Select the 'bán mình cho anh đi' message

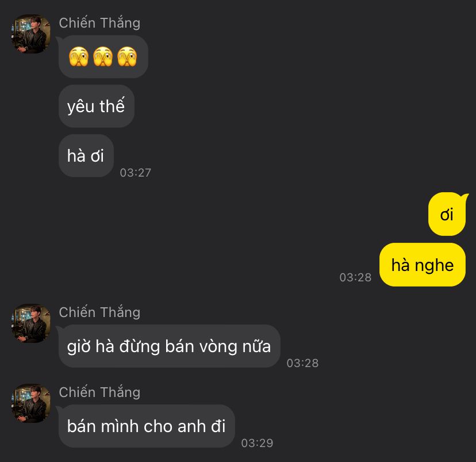(147, 426)
